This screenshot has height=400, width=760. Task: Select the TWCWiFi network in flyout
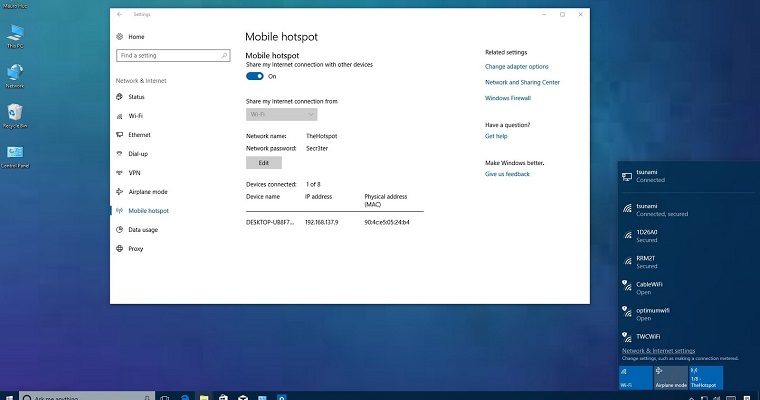[688, 336]
